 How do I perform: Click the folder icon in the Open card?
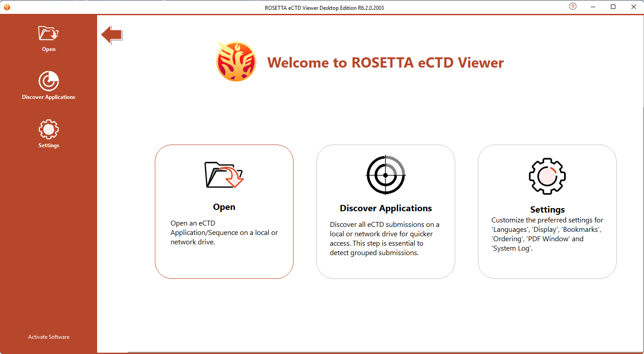click(x=224, y=175)
